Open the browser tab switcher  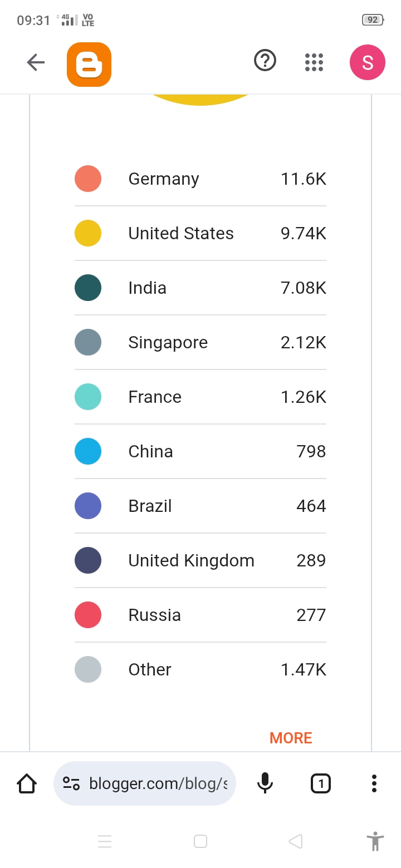point(320,783)
